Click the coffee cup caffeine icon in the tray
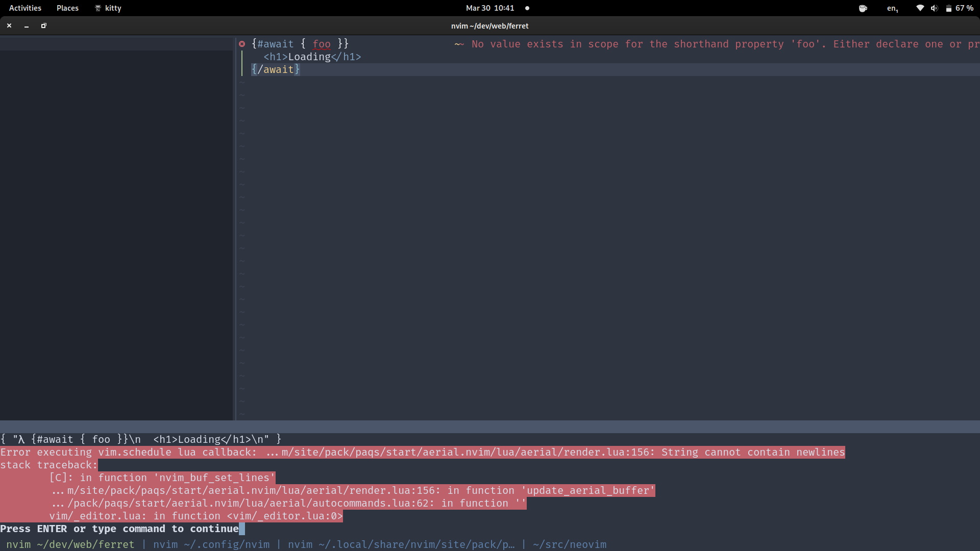This screenshot has height=551, width=980. click(x=863, y=8)
